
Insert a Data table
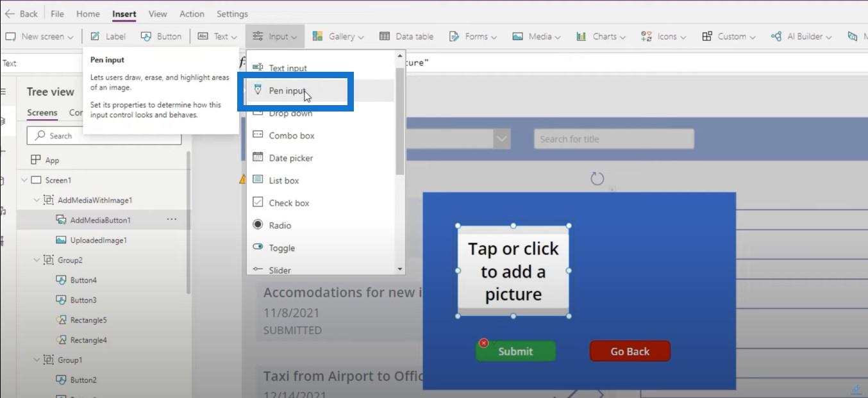coord(406,37)
